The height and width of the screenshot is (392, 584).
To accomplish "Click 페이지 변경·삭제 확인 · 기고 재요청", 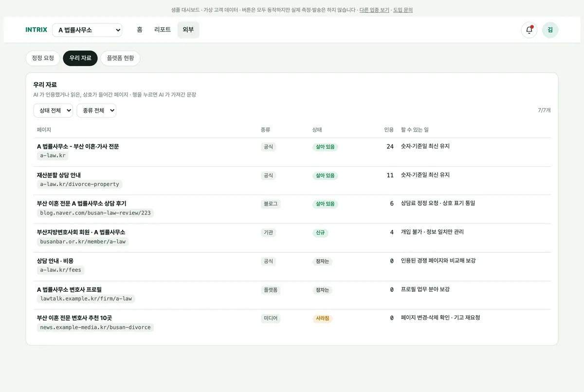I will click(x=440, y=318).
